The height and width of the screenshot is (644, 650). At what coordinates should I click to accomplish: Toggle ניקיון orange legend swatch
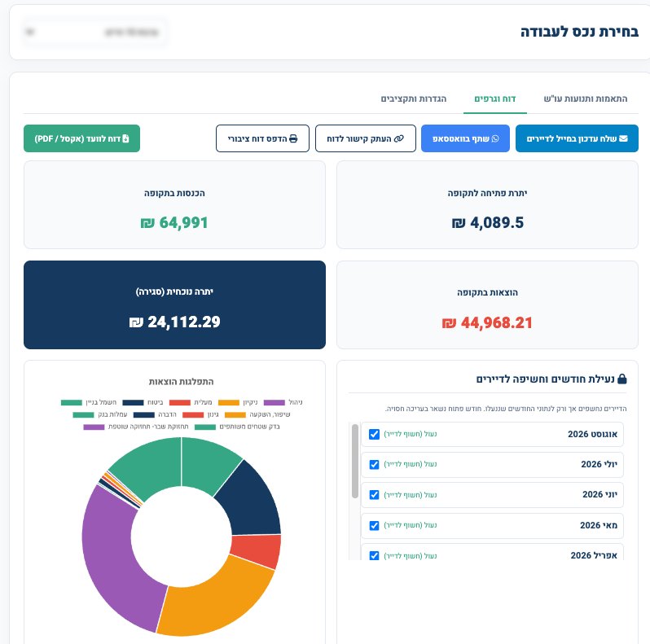tap(229, 402)
